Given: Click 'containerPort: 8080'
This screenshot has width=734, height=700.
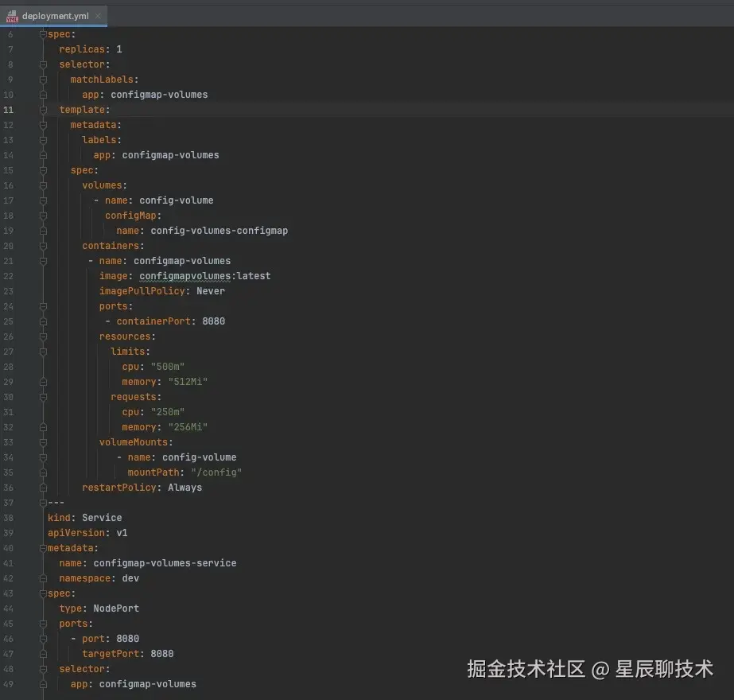Looking at the screenshot, I should click(x=170, y=321).
